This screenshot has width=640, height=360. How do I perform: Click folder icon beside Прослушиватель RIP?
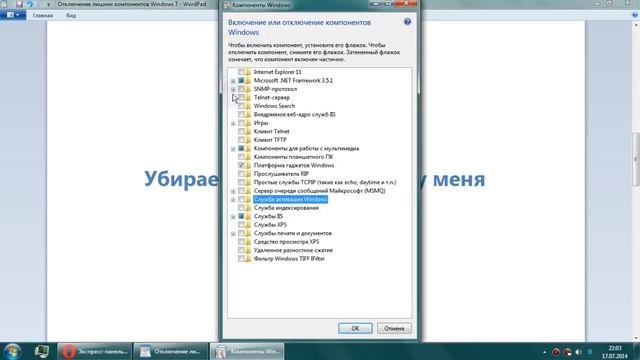pos(248,174)
